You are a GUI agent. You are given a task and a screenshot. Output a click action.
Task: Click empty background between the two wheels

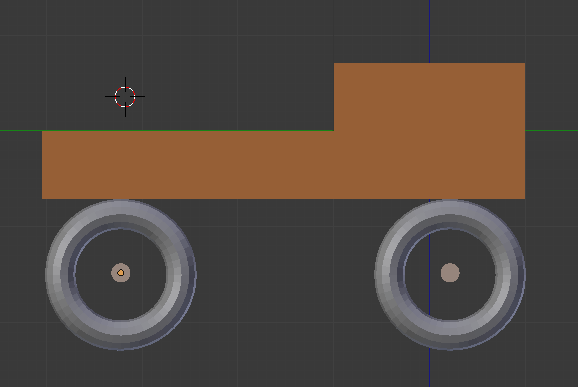pyautogui.click(x=286, y=275)
